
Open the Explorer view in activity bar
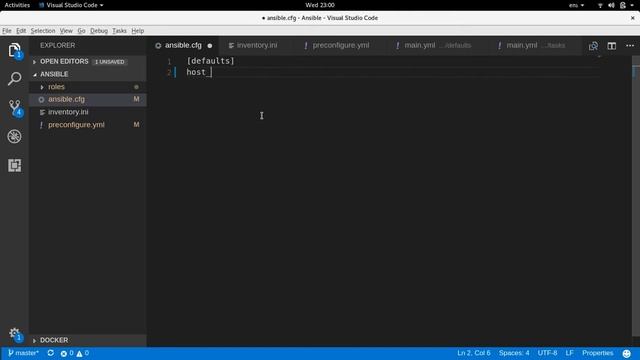coord(15,51)
